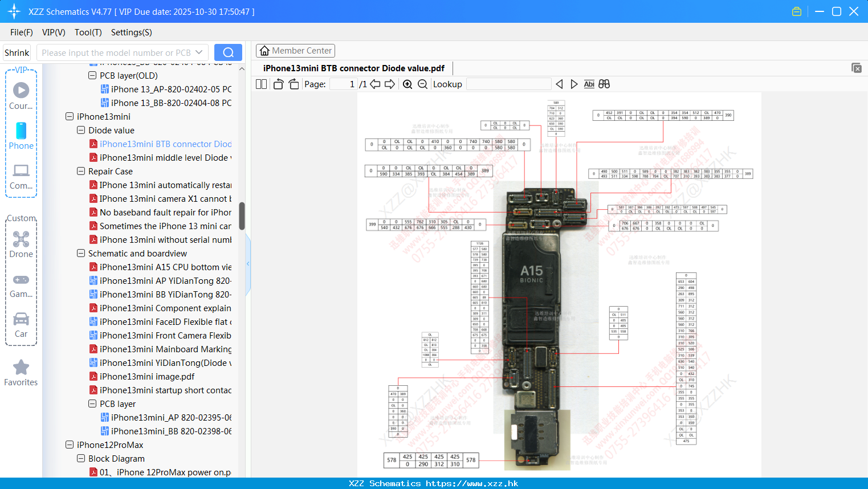Viewport: 868px width, 489px height.
Task: Zoom out of the PDF
Action: coord(422,84)
